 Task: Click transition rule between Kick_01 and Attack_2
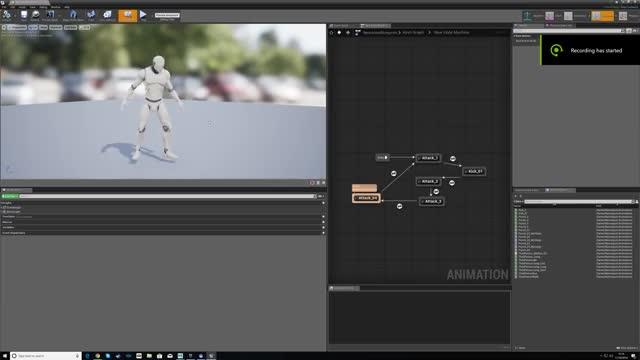tap(452, 182)
